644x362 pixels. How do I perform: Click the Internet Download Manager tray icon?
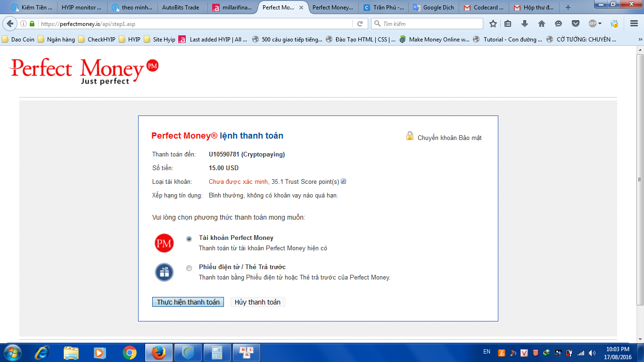(x=547, y=353)
